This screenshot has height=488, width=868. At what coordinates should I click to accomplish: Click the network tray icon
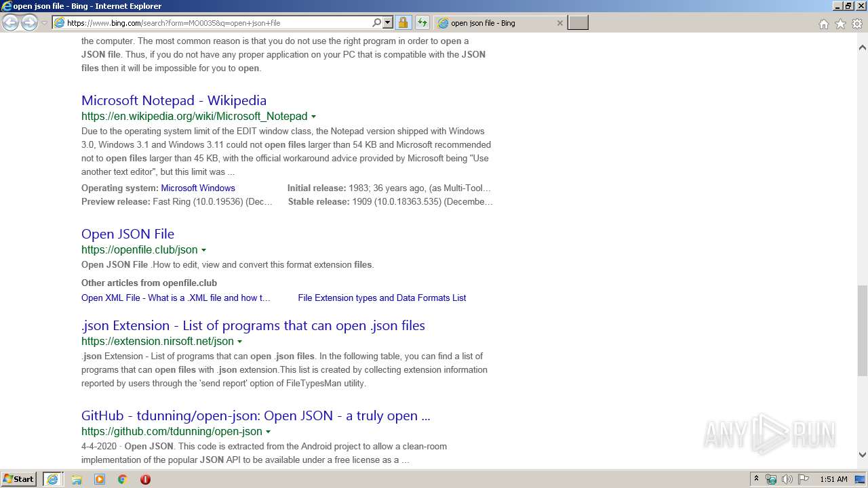(x=771, y=479)
